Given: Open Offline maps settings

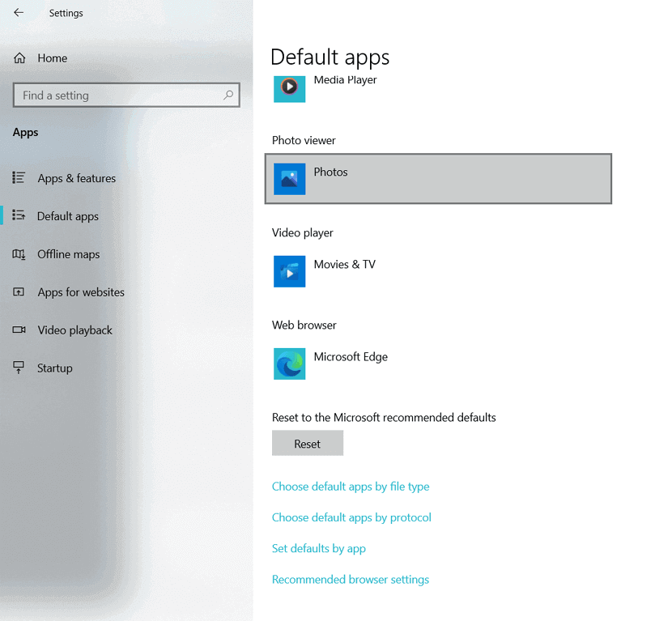Looking at the screenshot, I should 69,254.
